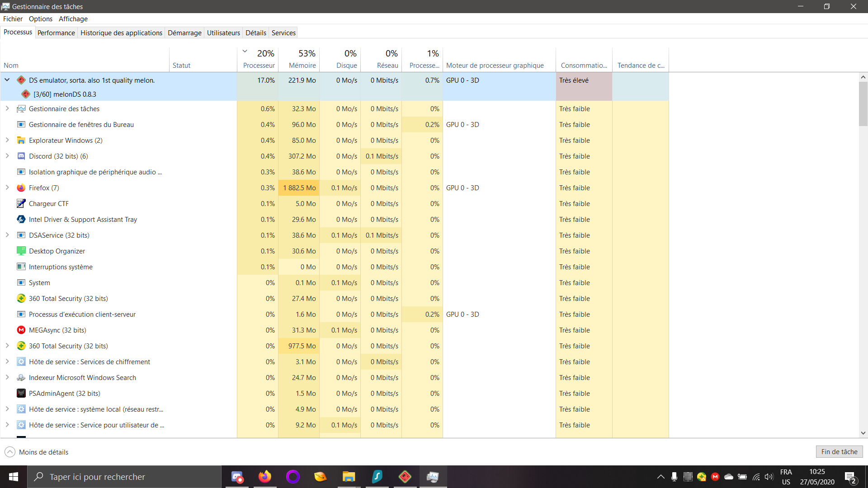This screenshot has width=868, height=488.
Task: Click the volume icon in the system tray
Action: 769,477
